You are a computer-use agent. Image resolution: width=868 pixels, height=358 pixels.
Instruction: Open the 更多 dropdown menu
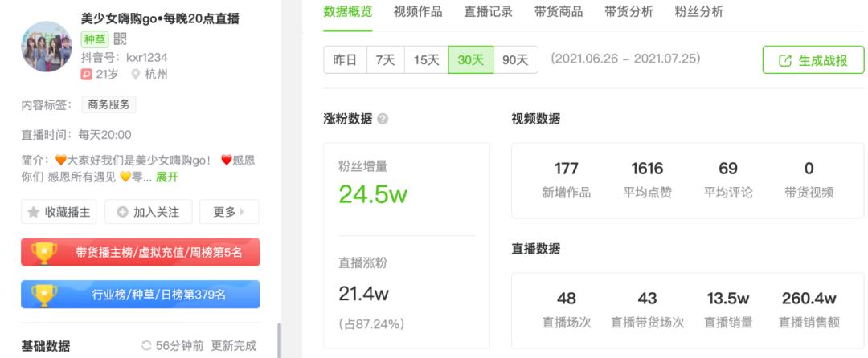229,212
